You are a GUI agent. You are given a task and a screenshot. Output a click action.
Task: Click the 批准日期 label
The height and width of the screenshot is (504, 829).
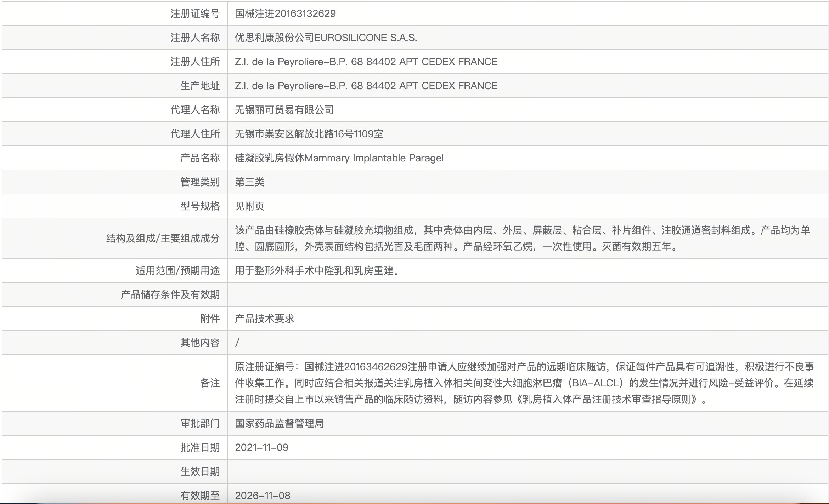(200, 447)
